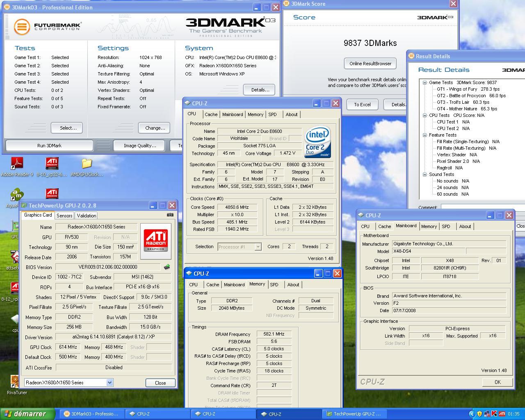Open the CPU tab in the Mainboard CPU-Z window

pyautogui.click(x=365, y=226)
